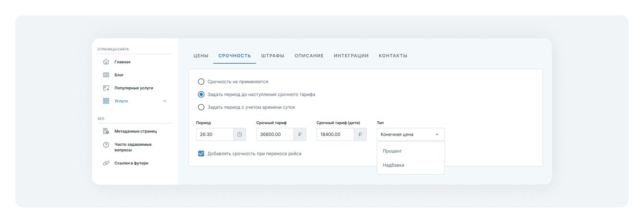Viewport: 644px width, 223px height.
Task: Click the ruble icon of Срочный тариф (дети)
Action: [x=360, y=134]
